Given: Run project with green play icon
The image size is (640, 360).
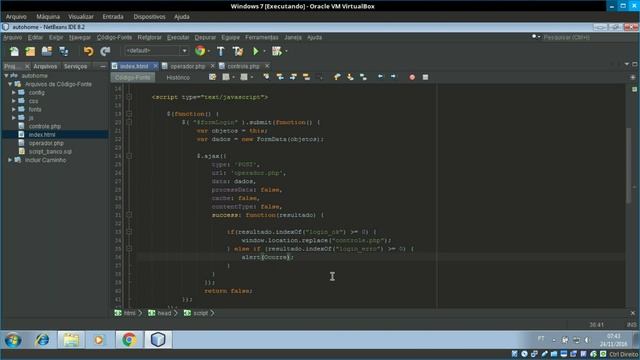Looking at the screenshot, I should coord(256,51).
